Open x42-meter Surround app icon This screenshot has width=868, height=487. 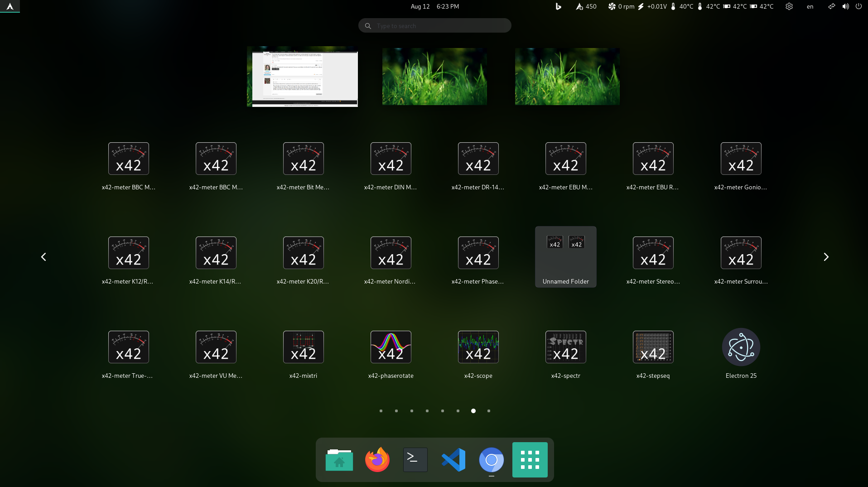[741, 260]
